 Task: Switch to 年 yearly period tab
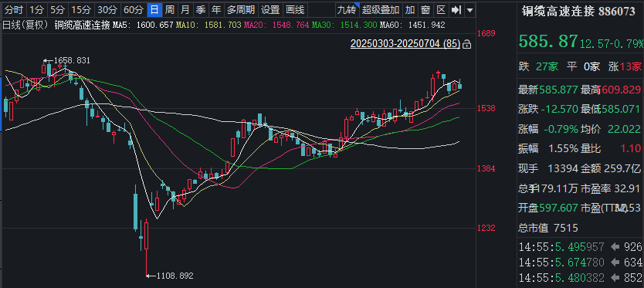216,9
